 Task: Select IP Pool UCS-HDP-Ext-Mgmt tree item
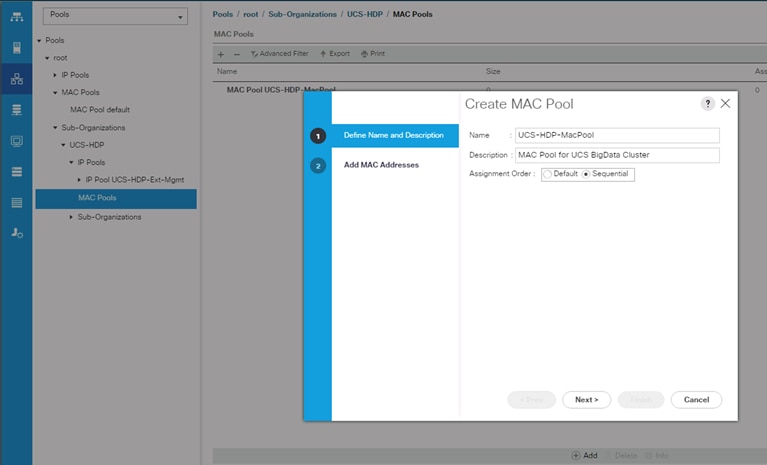tap(135, 180)
